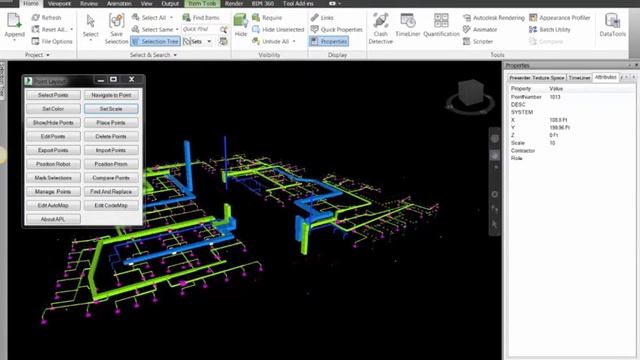This screenshot has width=640, height=360.
Task: Switch to the Output ribbon tab
Action: (x=170, y=4)
